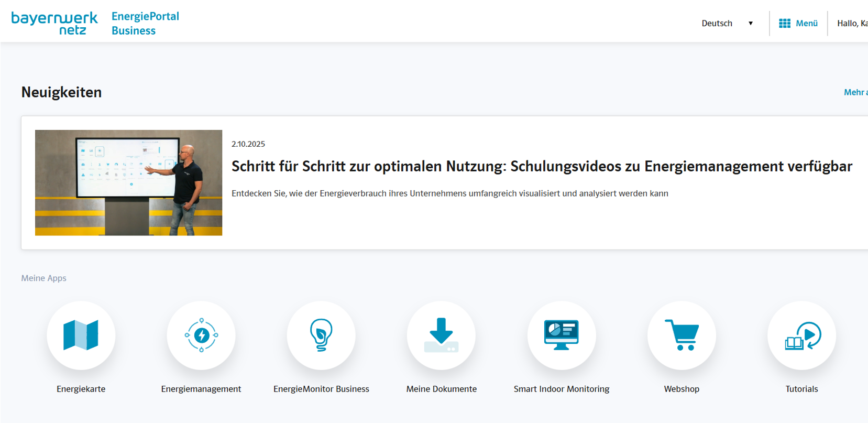This screenshot has height=423, width=868.
Task: Click the Neuigkeiten heading
Action: [61, 92]
